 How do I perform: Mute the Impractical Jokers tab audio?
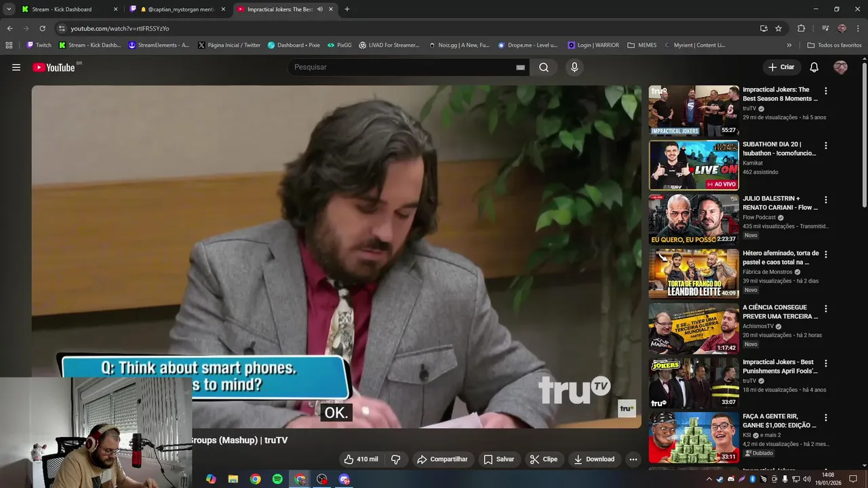coord(320,9)
